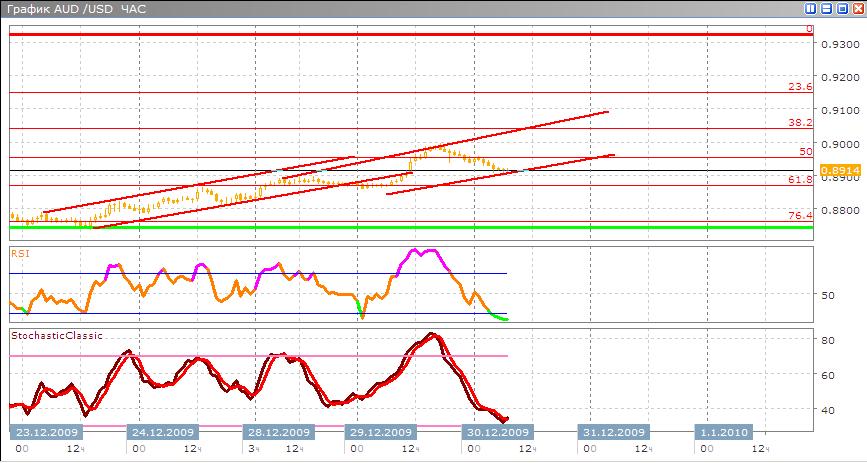Select the 24.12.2009 date marker
This screenshot has height=463, width=867.
tap(161, 432)
